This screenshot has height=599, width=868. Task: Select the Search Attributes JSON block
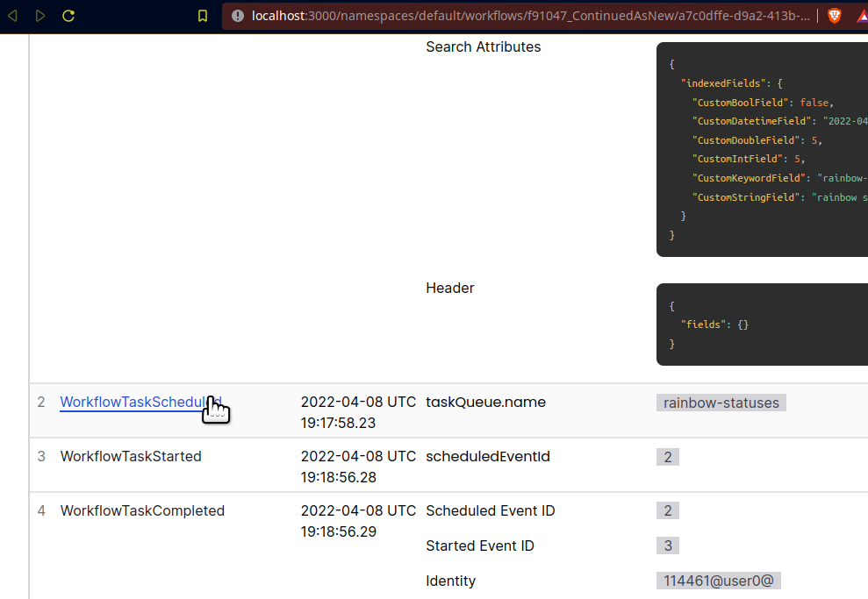tap(762, 149)
